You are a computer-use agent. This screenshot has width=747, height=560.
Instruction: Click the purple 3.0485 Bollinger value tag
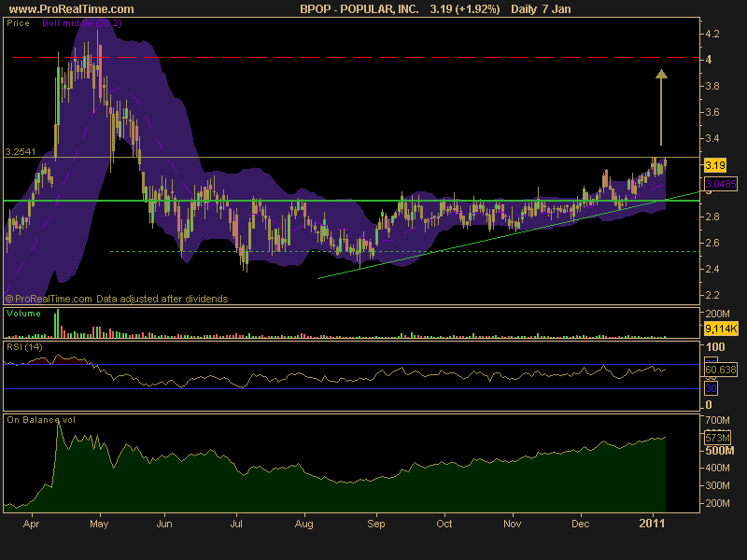click(x=720, y=184)
